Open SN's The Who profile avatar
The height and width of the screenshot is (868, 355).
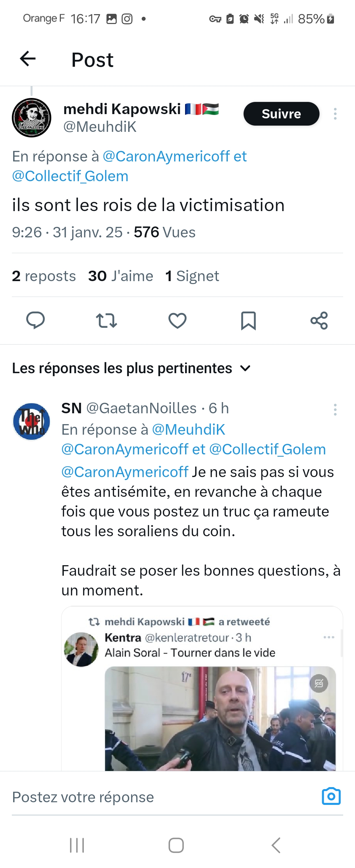31,422
